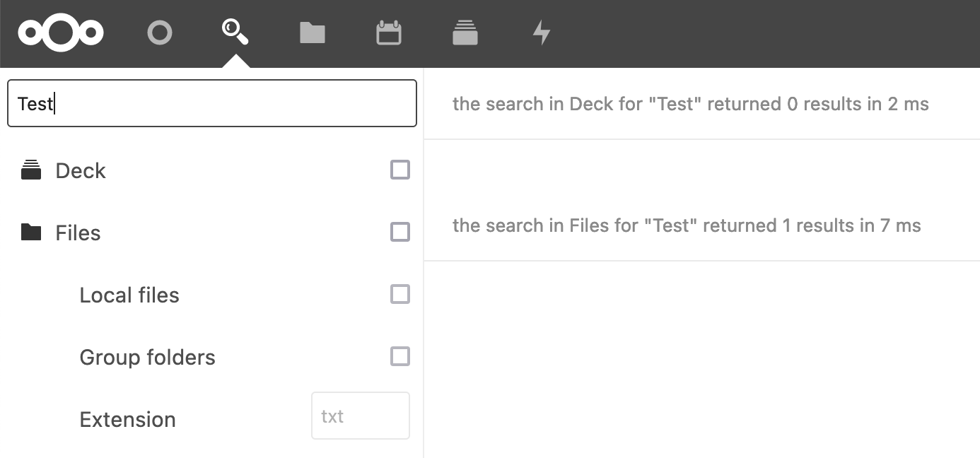Click the Deck stack icon in sidebar

[x=31, y=170]
